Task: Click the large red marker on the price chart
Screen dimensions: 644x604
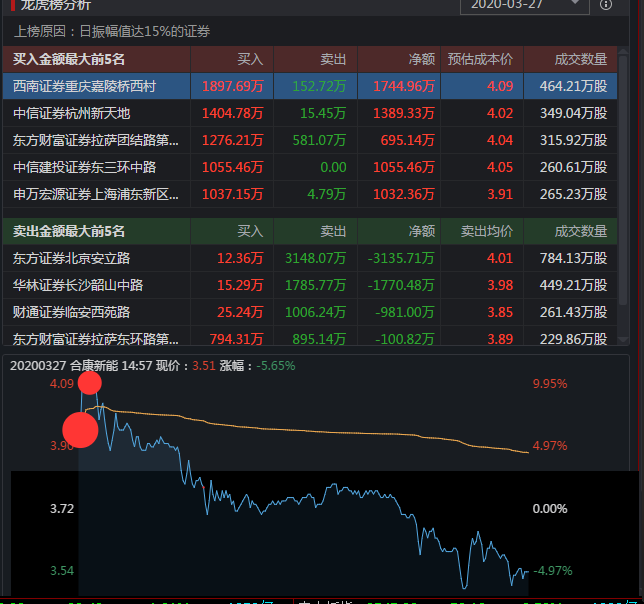Action: click(81, 430)
